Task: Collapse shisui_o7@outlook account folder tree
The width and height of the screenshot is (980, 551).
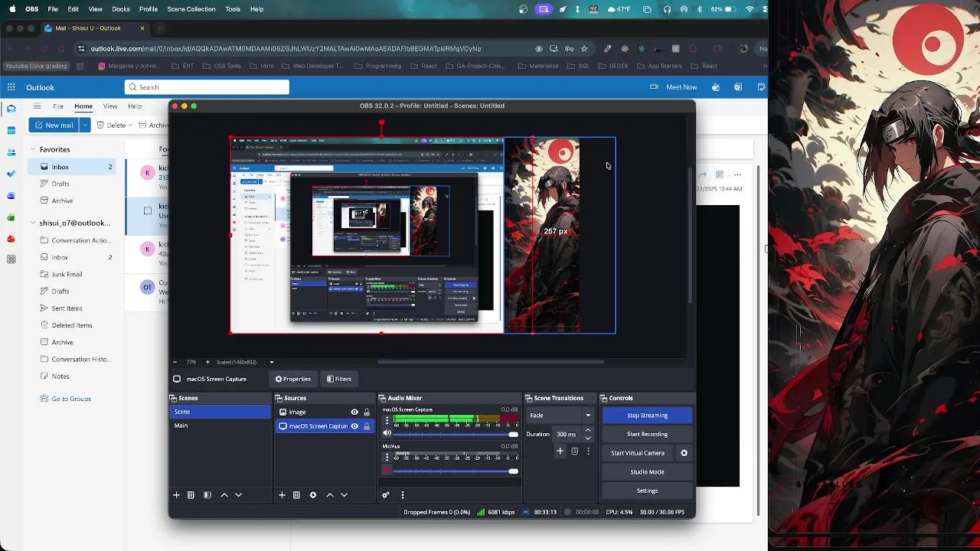Action: point(33,223)
